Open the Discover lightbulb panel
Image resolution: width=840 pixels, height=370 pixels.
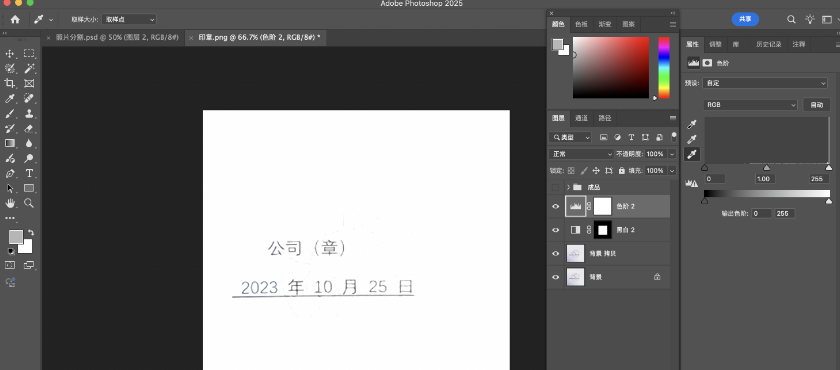click(810, 19)
